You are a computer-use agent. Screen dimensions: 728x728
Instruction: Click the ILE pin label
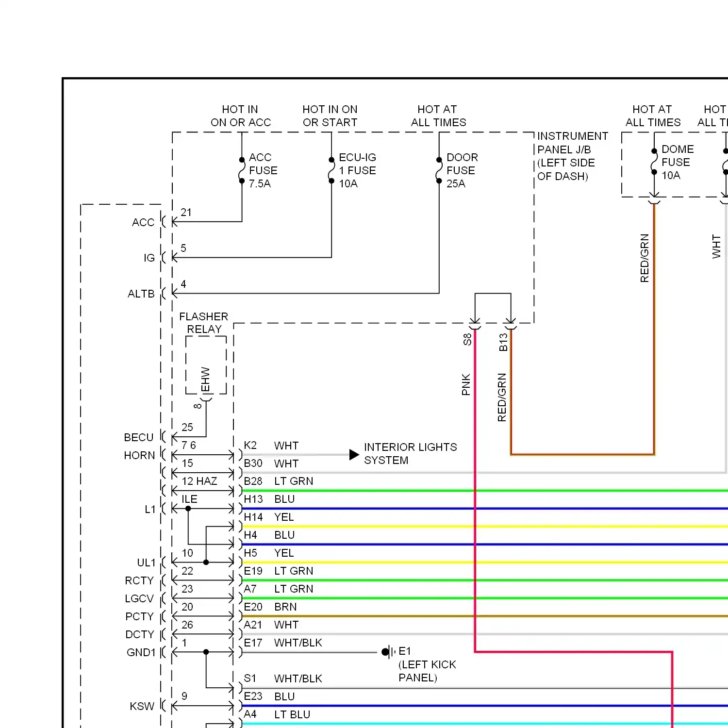[x=189, y=499]
